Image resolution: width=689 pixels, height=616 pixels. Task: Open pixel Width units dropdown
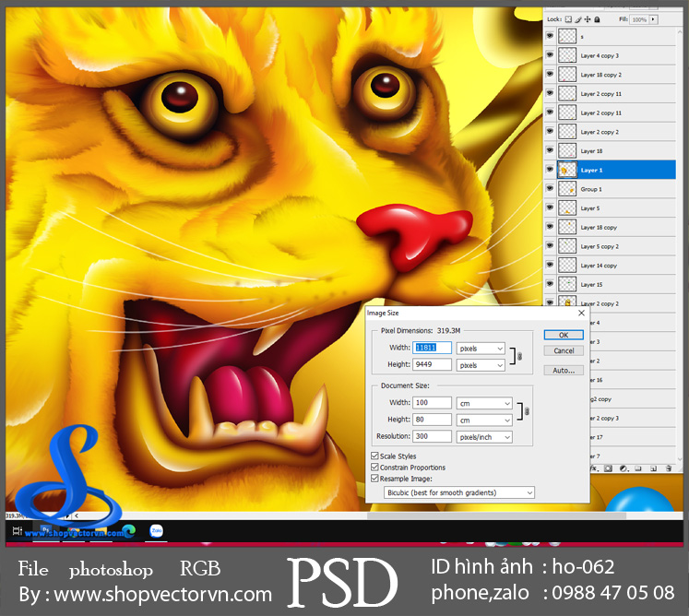click(x=481, y=349)
